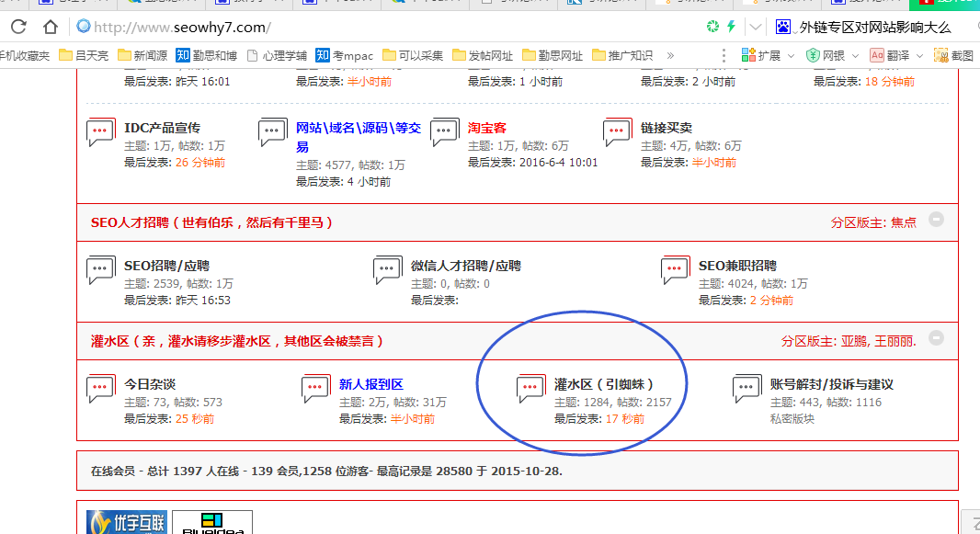Screen dimensions: 980x534
Task: Expand the bookmarks overflow chevron
Action: [670, 55]
